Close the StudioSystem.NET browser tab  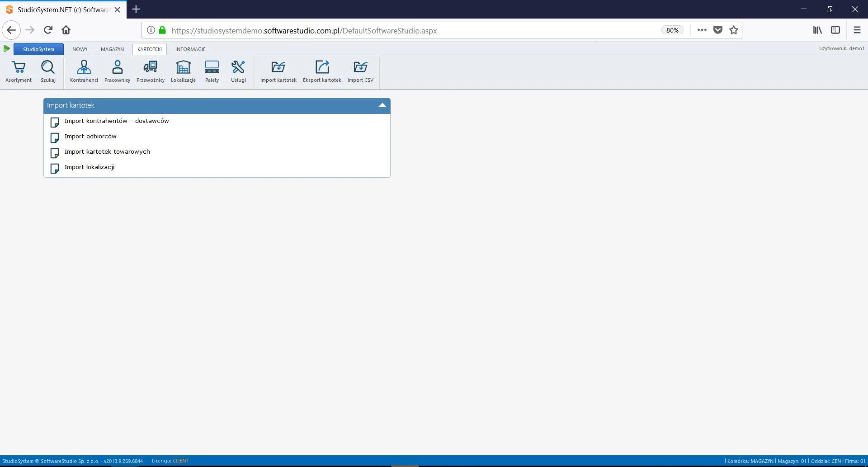[x=117, y=9]
